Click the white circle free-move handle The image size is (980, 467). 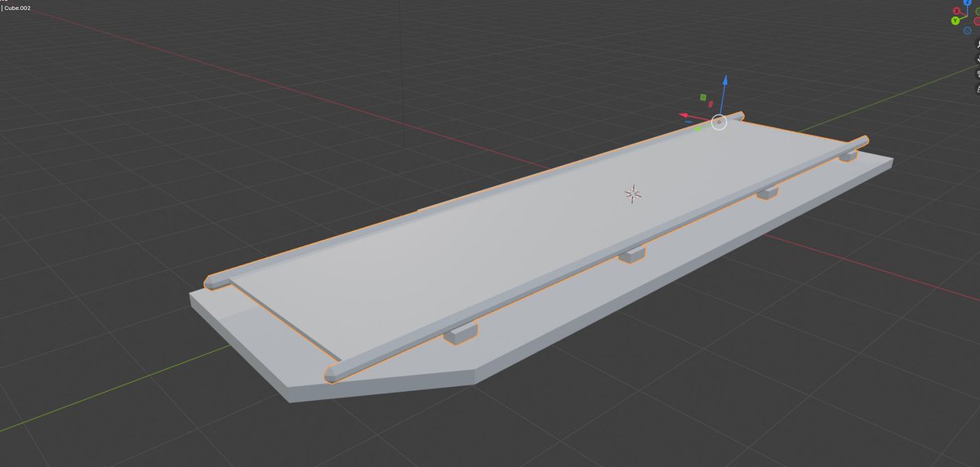pyautogui.click(x=719, y=122)
